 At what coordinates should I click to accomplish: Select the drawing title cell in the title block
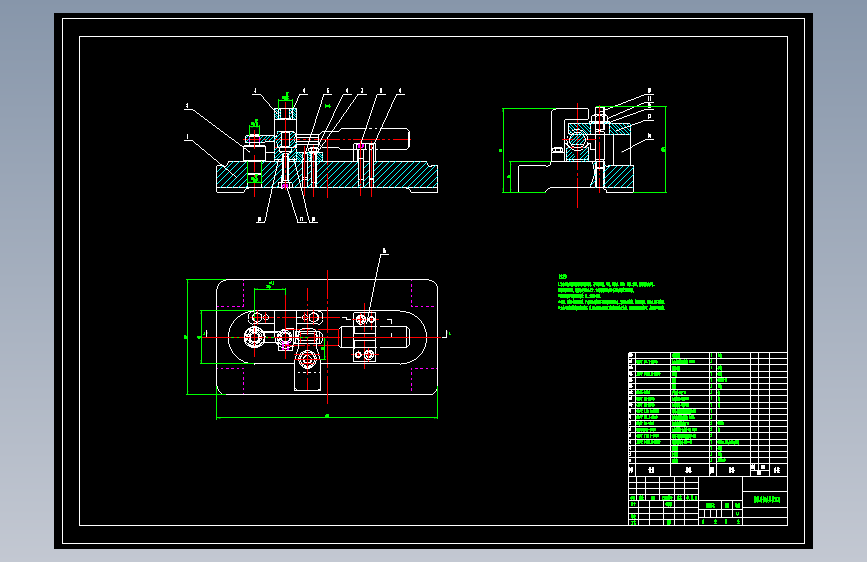[765, 499]
